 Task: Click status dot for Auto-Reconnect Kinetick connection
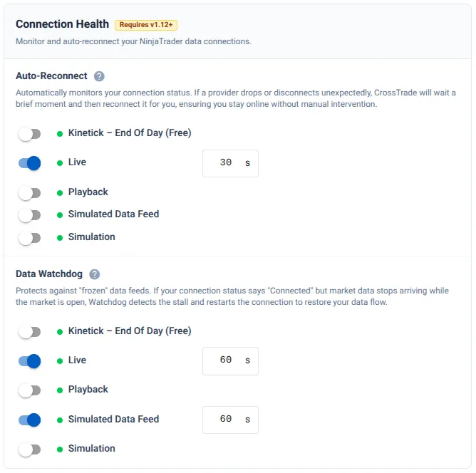(x=60, y=133)
